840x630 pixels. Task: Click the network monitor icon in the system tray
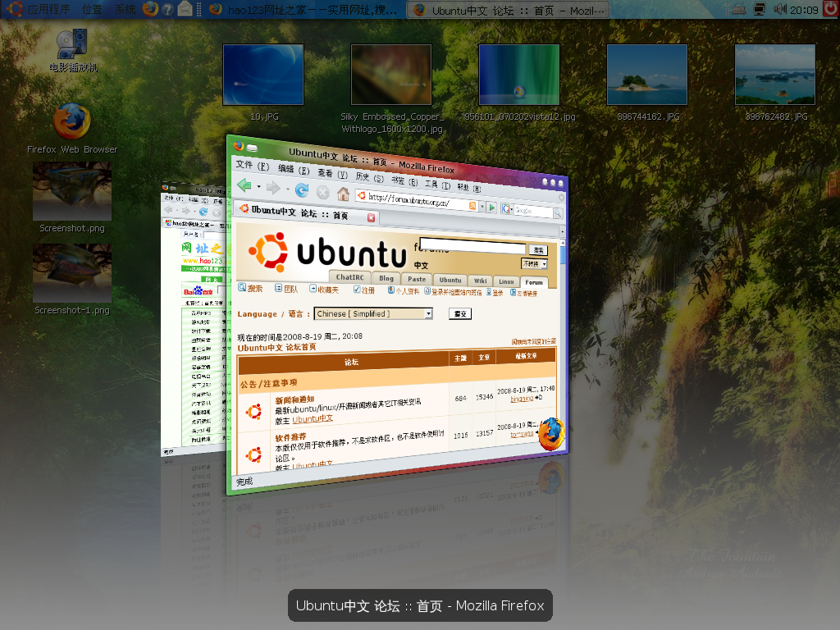[759, 9]
